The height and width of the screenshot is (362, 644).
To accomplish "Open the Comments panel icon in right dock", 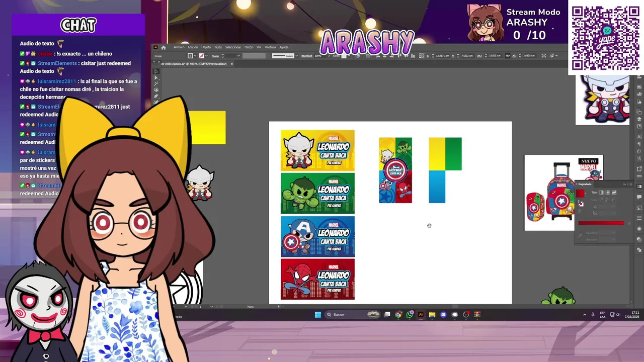I will pyautogui.click(x=639, y=197).
